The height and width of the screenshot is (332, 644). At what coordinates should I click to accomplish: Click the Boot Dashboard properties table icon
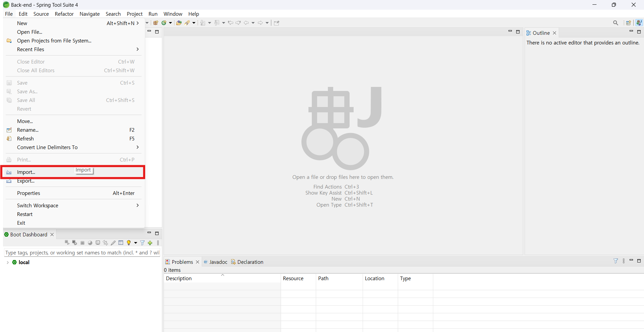(121, 243)
